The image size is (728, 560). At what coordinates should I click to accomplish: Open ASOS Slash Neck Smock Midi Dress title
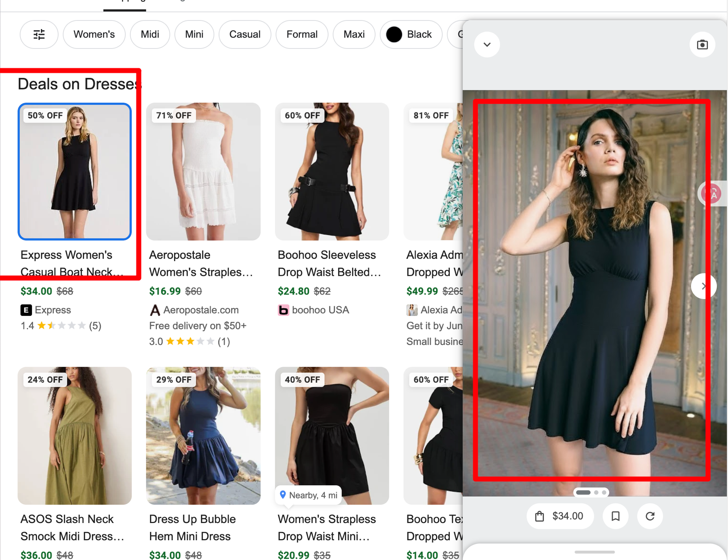click(x=72, y=528)
